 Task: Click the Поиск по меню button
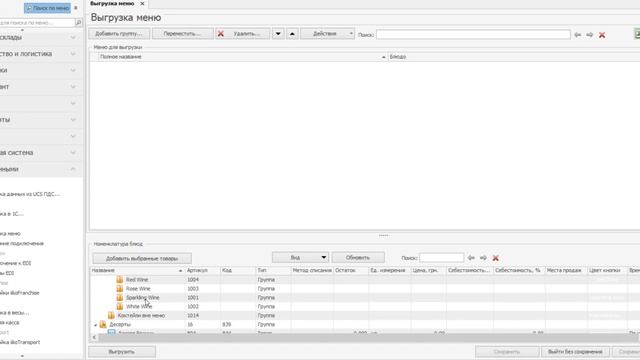pyautogui.click(x=47, y=8)
